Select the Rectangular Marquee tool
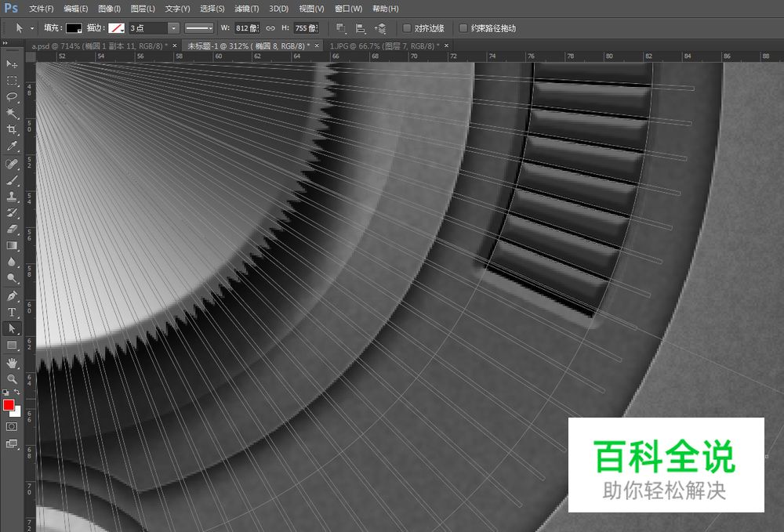The image size is (784, 532). (12, 81)
